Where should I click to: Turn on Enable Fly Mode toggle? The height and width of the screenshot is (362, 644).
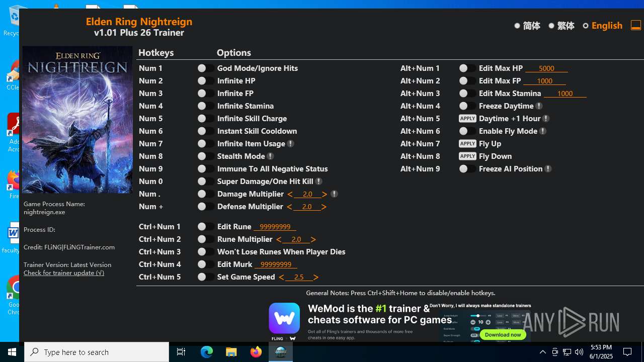point(467,131)
